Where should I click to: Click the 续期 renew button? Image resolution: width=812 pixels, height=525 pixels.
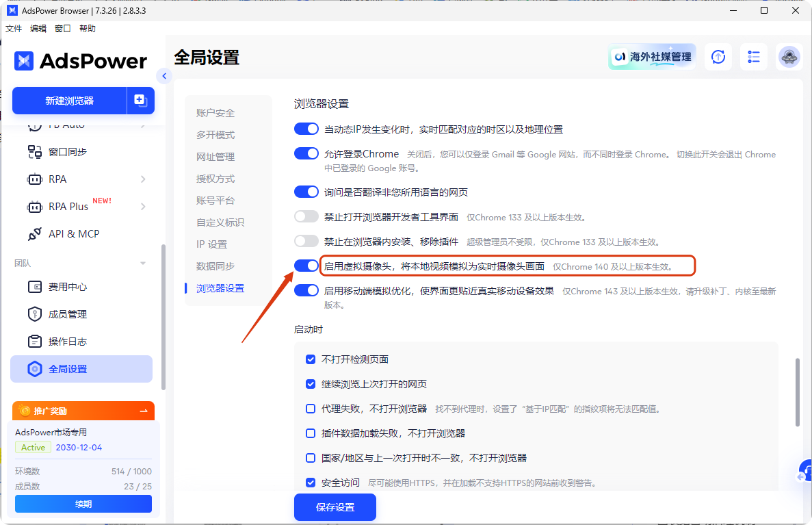tap(82, 504)
